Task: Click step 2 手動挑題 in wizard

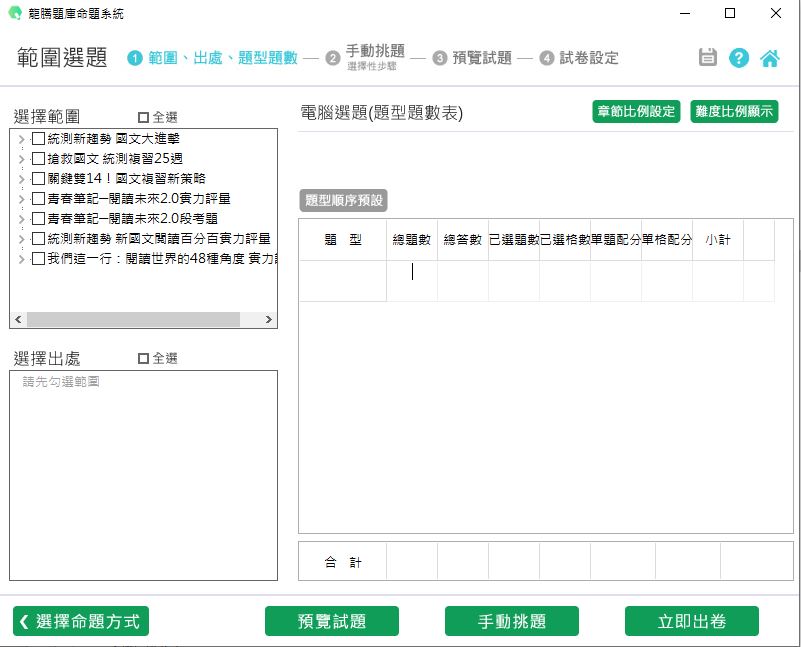Action: (374, 55)
